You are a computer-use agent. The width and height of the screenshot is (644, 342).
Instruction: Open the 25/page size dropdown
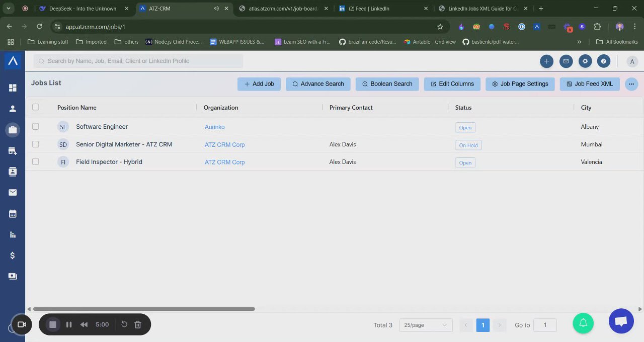(426, 325)
